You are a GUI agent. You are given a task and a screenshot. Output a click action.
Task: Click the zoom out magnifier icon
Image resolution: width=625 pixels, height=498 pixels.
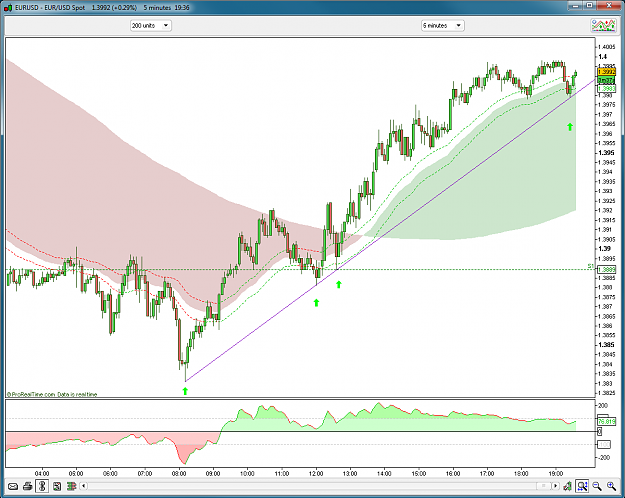(x=597, y=486)
